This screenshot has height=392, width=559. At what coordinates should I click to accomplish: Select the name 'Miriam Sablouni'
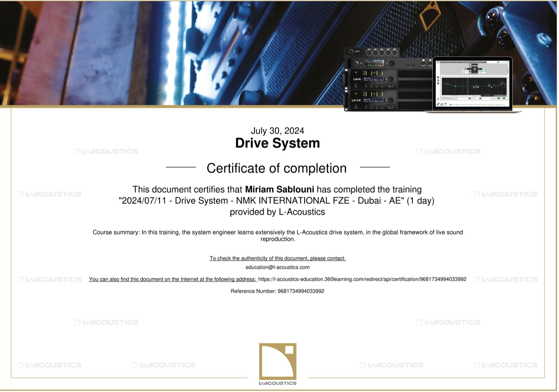click(x=279, y=189)
